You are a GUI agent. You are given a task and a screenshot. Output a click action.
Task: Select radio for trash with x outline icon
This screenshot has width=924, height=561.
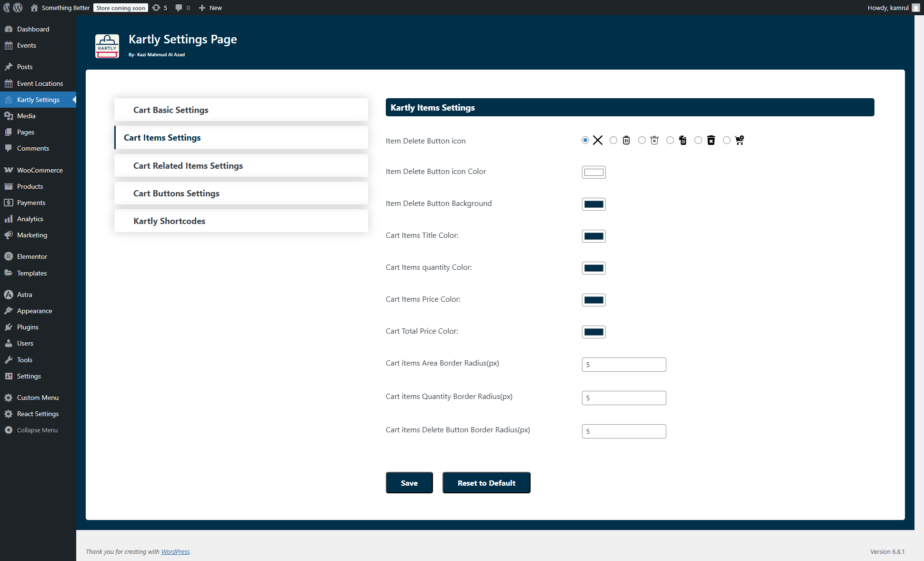pyautogui.click(x=642, y=140)
